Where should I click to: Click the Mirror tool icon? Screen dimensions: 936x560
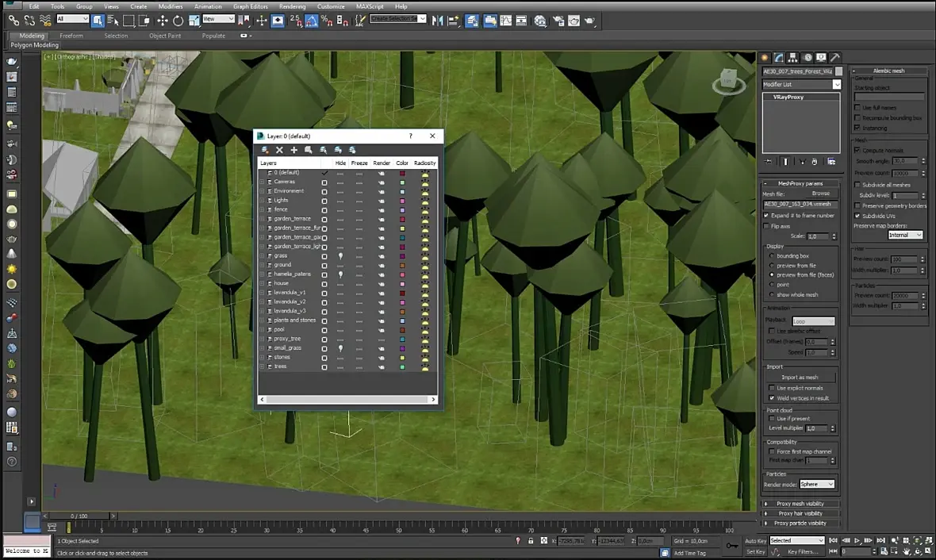click(x=437, y=21)
